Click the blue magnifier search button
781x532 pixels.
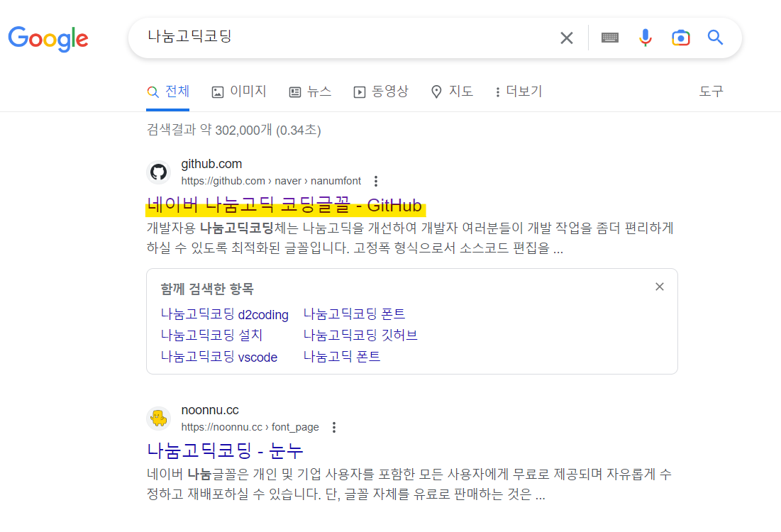[x=715, y=38]
